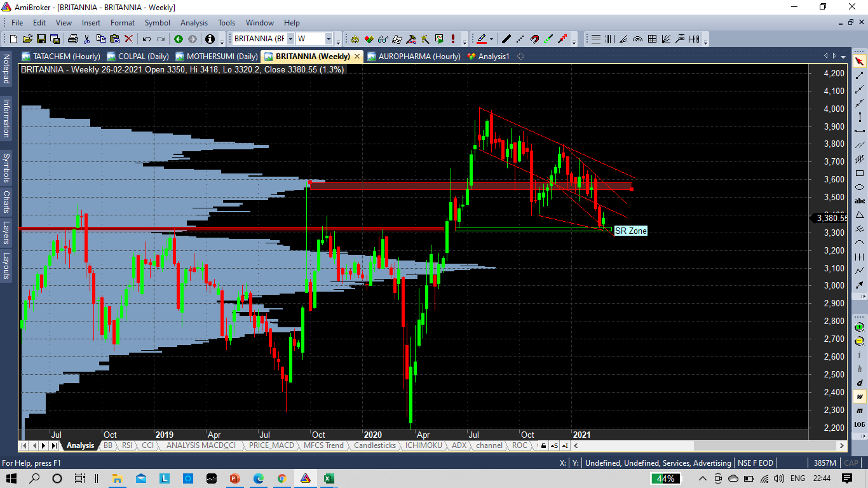
Task: Open the Analysis menu
Action: (x=194, y=22)
